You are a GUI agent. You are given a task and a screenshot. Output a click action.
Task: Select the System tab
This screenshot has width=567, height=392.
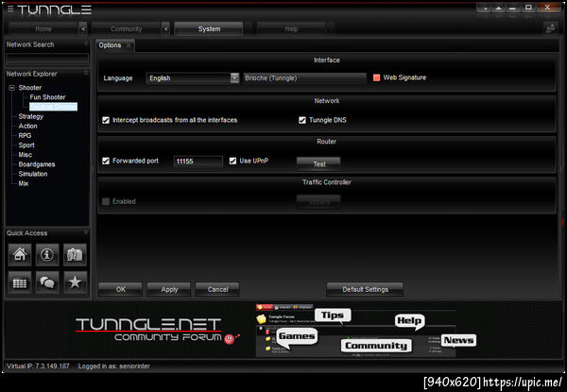(x=209, y=29)
